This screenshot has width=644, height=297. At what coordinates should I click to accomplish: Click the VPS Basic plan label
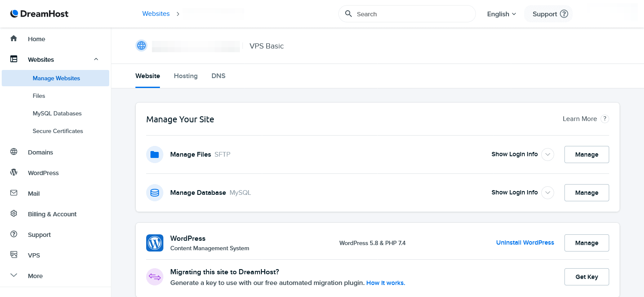pyautogui.click(x=267, y=46)
